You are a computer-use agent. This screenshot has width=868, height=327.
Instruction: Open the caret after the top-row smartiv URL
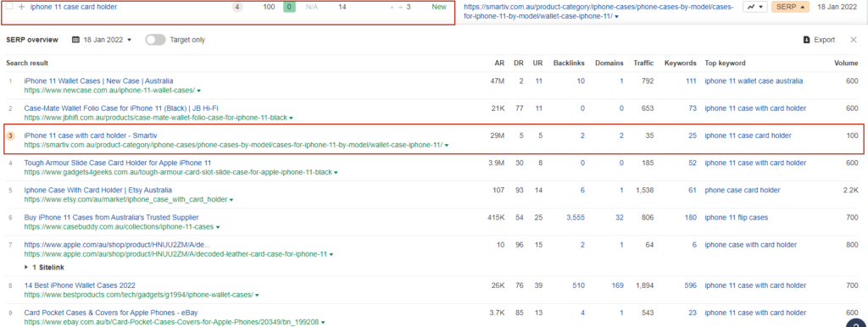pyautogui.click(x=617, y=17)
